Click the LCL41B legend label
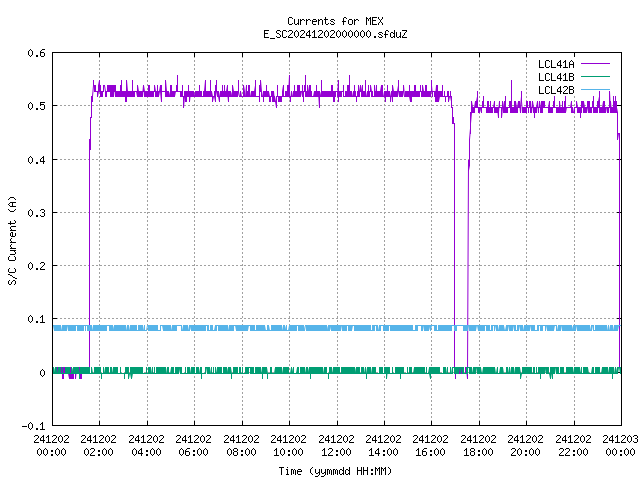640x480 pixels. (x=556, y=77)
